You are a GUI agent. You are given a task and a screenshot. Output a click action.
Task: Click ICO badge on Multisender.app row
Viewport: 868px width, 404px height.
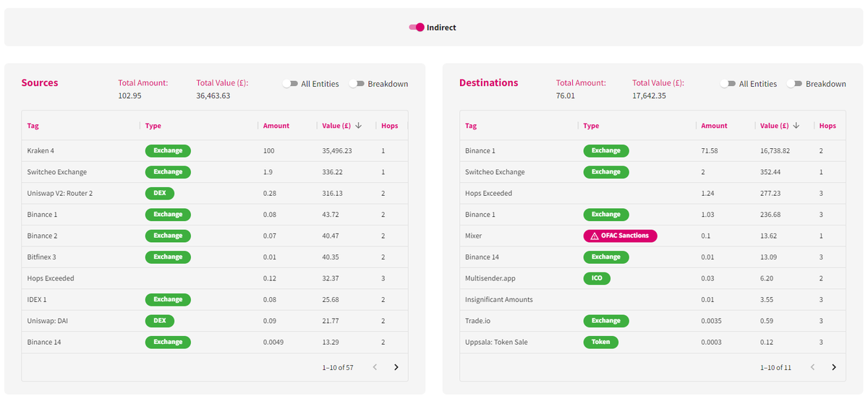click(x=597, y=278)
